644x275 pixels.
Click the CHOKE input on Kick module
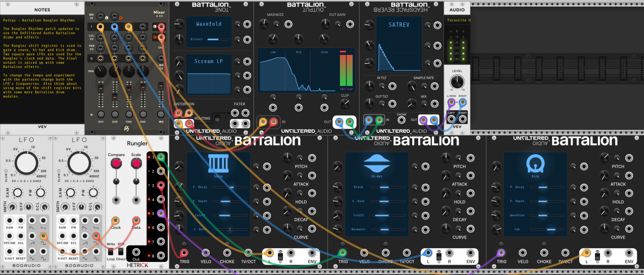(544, 253)
